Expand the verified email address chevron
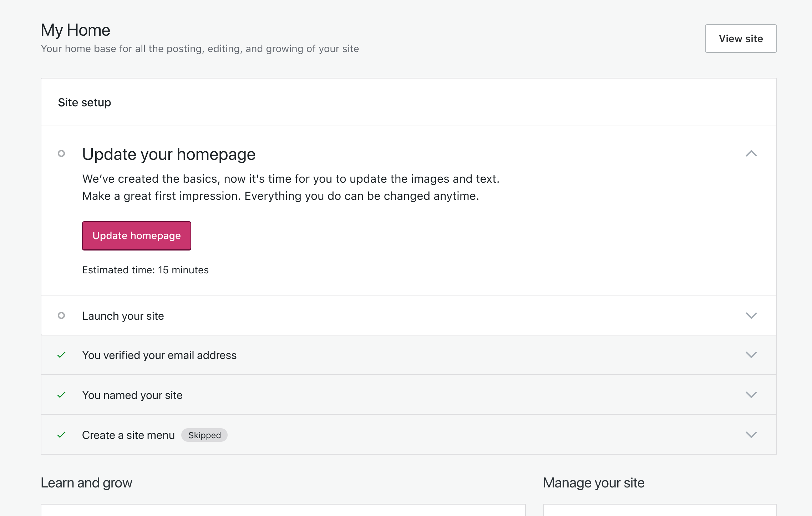812x516 pixels. click(751, 355)
